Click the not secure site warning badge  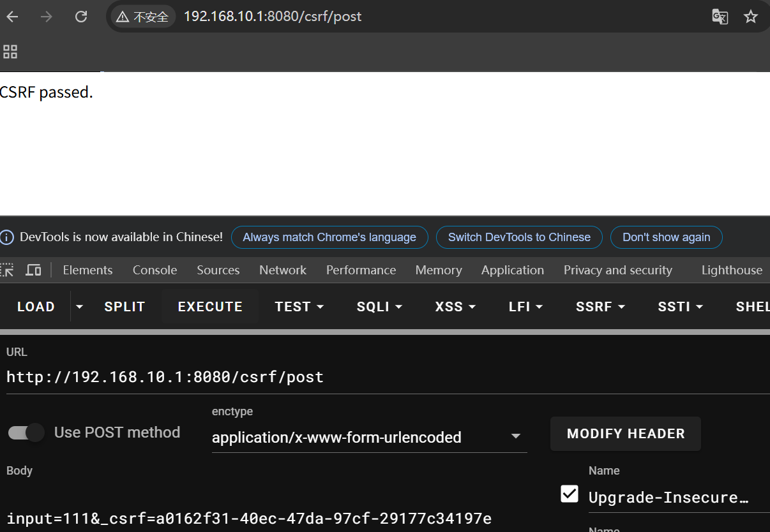(x=142, y=17)
